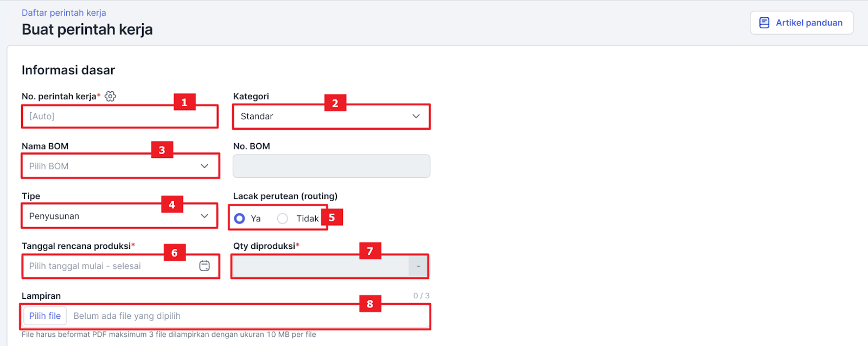Screen dimensions: 868x346
Task: Click the Tanggal rencana produksi date field
Action: (108, 266)
